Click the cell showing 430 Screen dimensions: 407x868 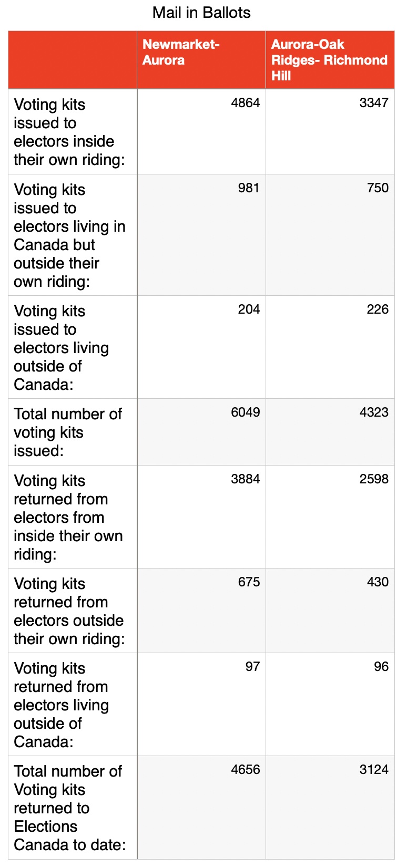tap(330, 611)
